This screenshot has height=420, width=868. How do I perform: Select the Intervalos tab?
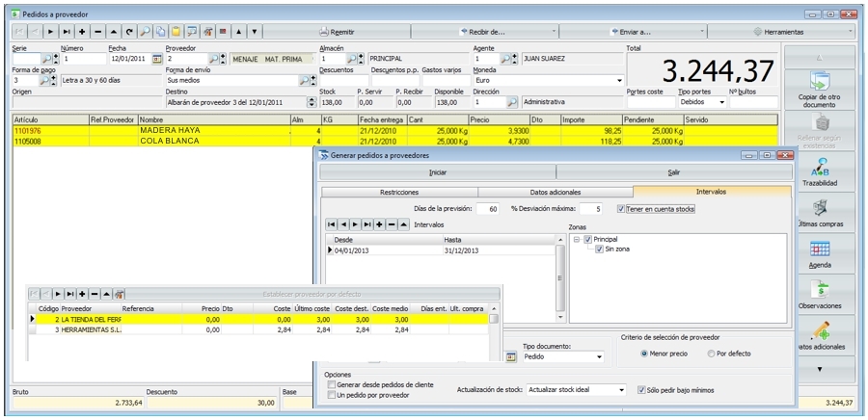(712, 191)
